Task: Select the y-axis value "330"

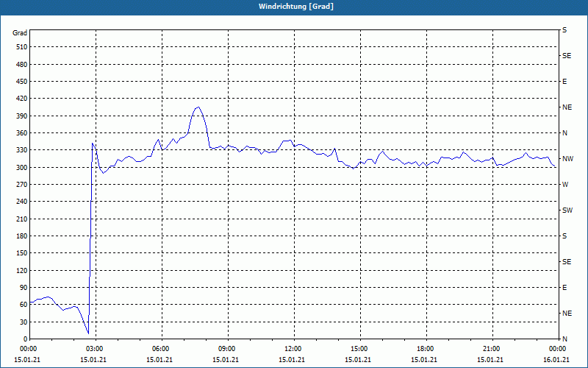Action: coord(22,150)
